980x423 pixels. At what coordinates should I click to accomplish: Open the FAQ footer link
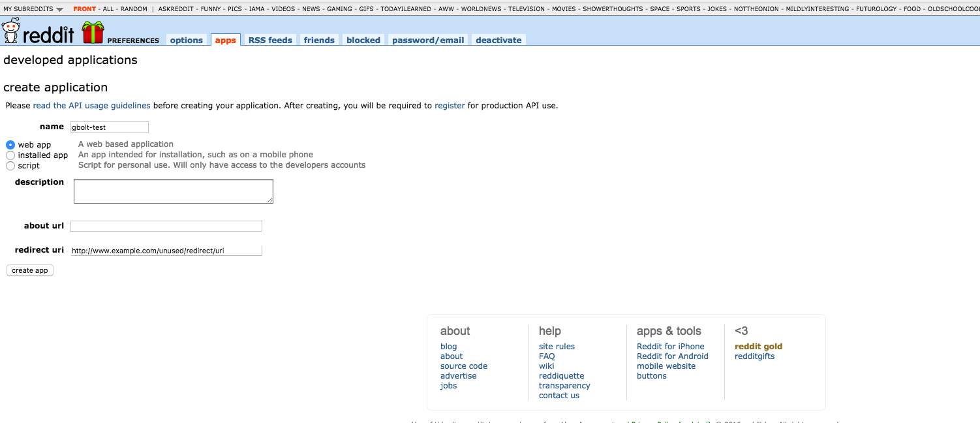547,356
